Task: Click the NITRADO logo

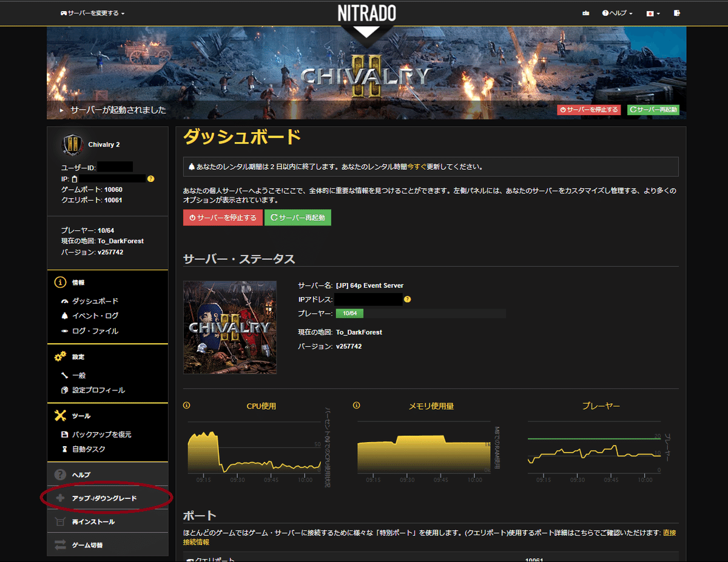Action: pyautogui.click(x=367, y=13)
